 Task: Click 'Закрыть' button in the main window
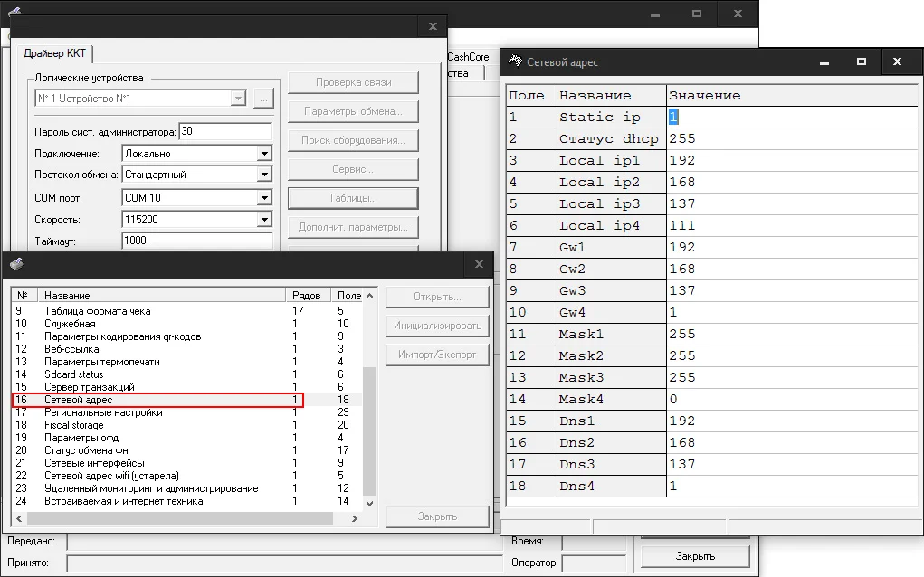point(695,556)
